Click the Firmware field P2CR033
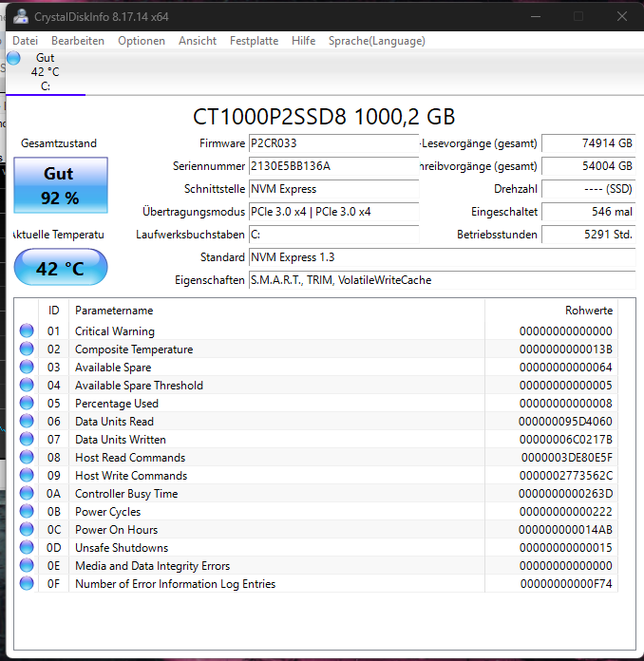The image size is (644, 661). [x=333, y=143]
